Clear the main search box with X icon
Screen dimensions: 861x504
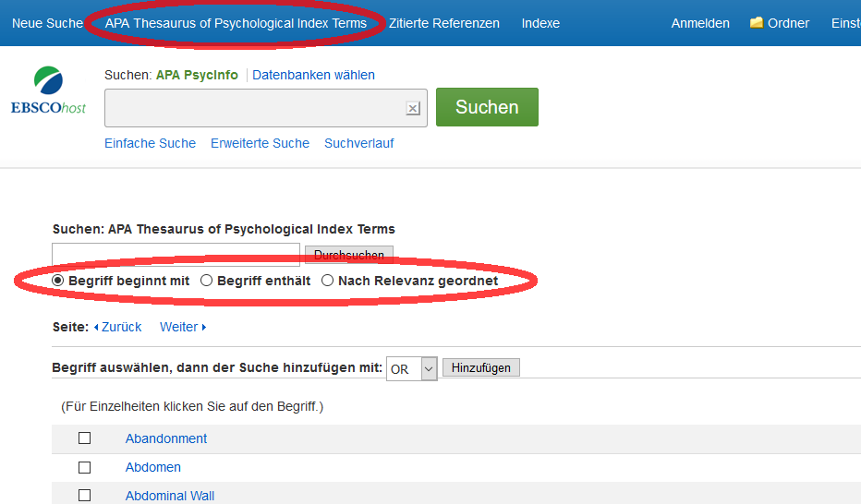point(413,109)
